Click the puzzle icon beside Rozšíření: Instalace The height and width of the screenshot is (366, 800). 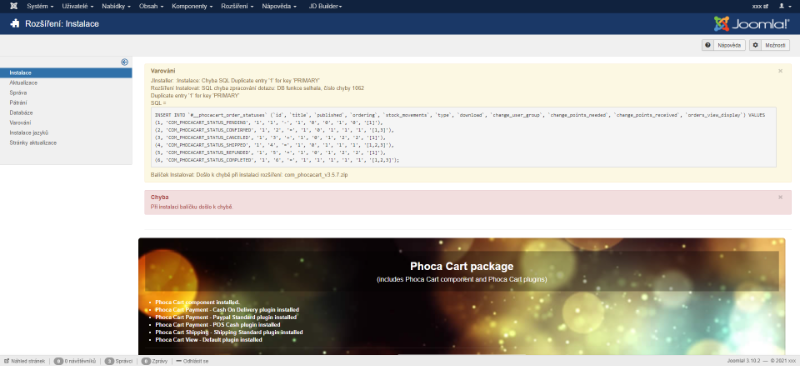pos(15,23)
